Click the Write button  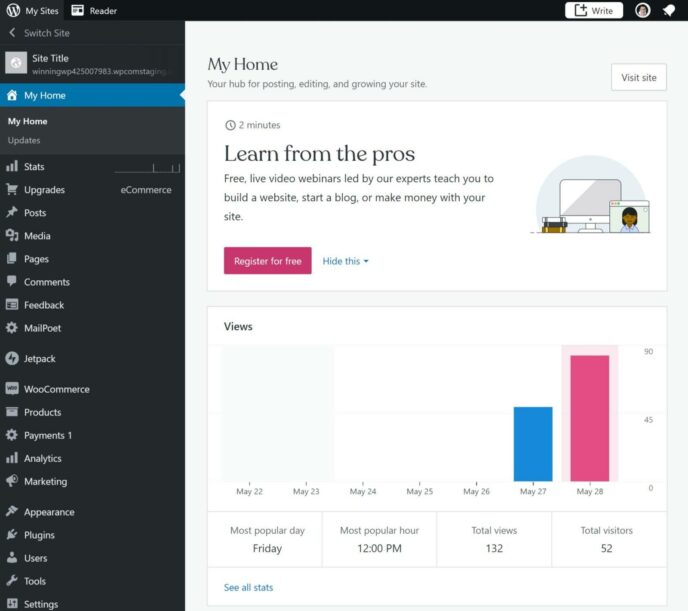click(594, 11)
